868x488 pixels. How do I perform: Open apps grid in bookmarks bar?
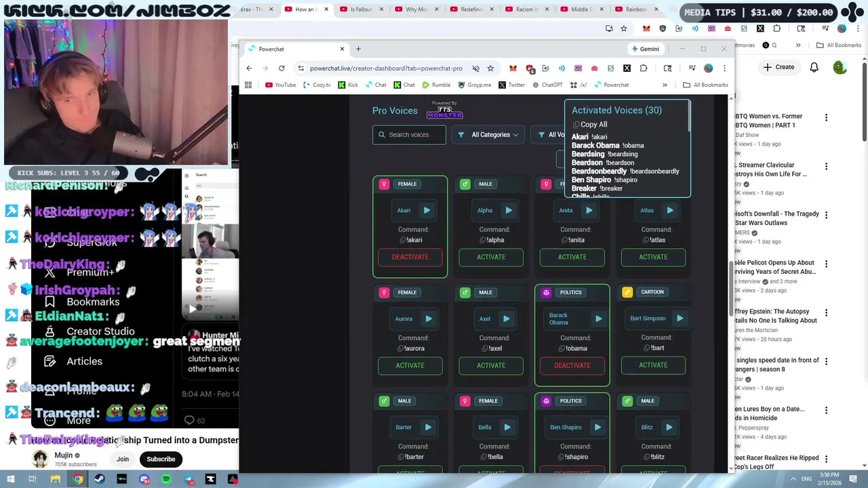tap(248, 85)
